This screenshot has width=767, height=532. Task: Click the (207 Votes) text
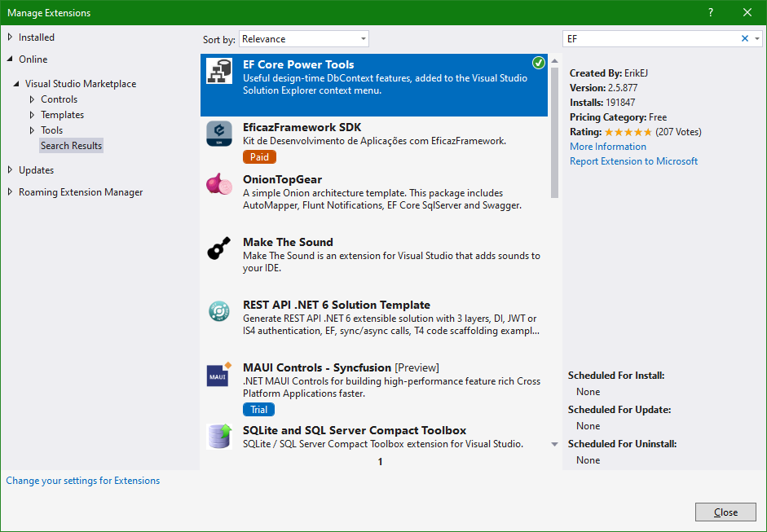click(x=678, y=132)
